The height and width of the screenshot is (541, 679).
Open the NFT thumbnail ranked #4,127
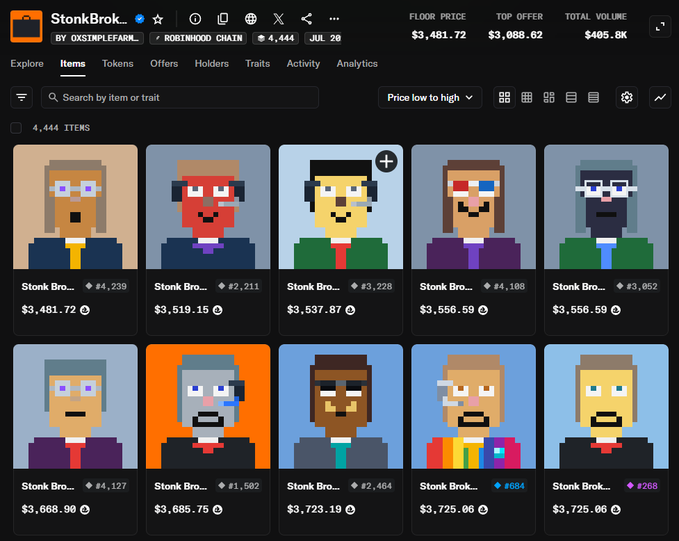tap(75, 407)
